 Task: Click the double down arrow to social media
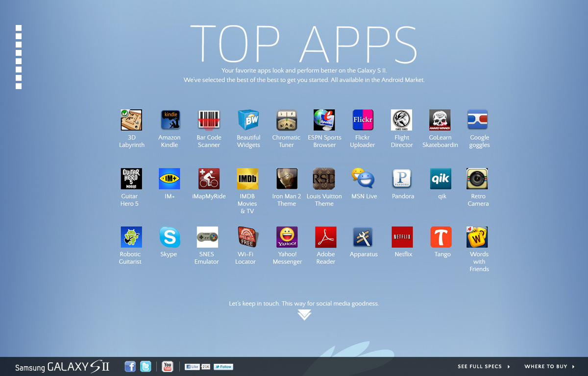[x=304, y=315]
